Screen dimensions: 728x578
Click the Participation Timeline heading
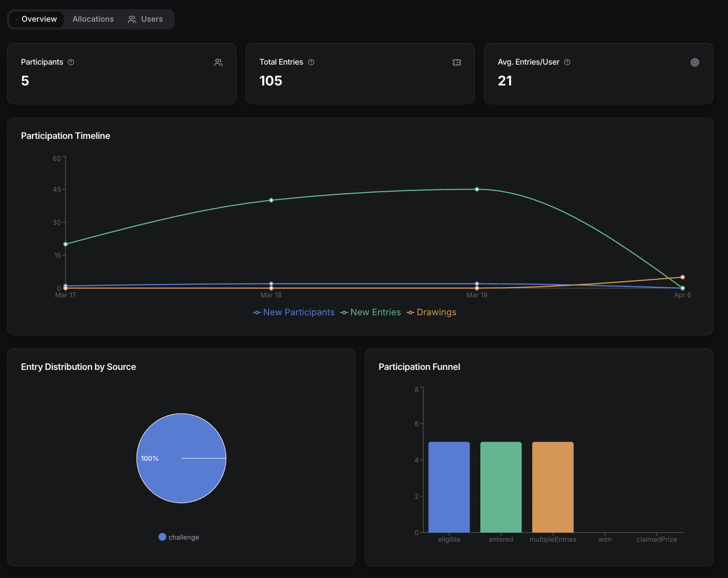(65, 136)
